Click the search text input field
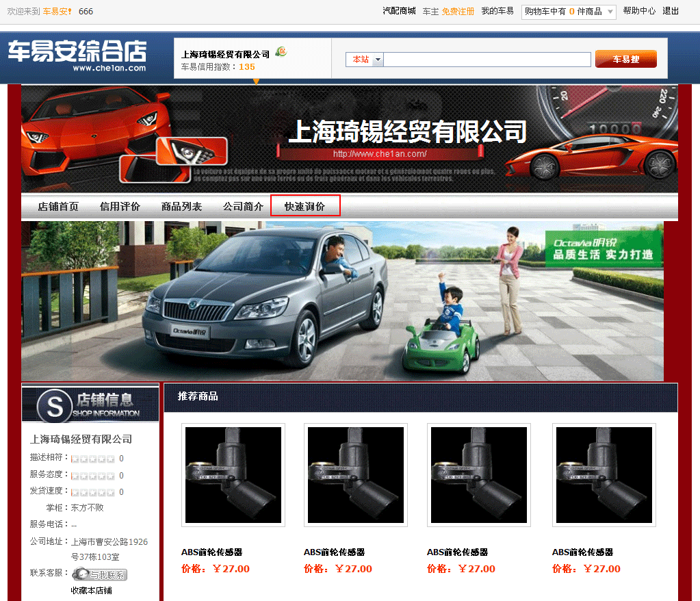The height and width of the screenshot is (601, 700). coord(487,60)
